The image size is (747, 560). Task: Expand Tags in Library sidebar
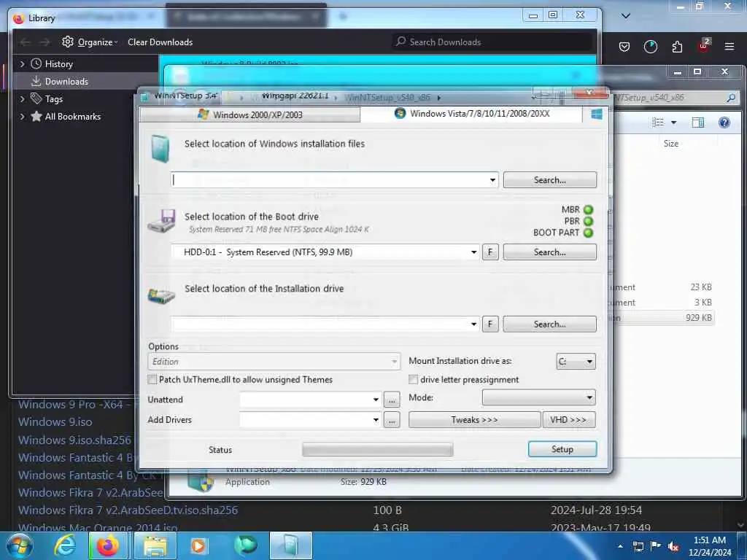(x=22, y=99)
